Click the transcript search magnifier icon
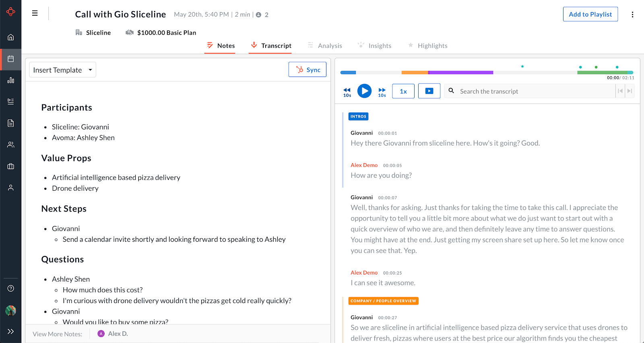The height and width of the screenshot is (343, 644). [x=452, y=91]
